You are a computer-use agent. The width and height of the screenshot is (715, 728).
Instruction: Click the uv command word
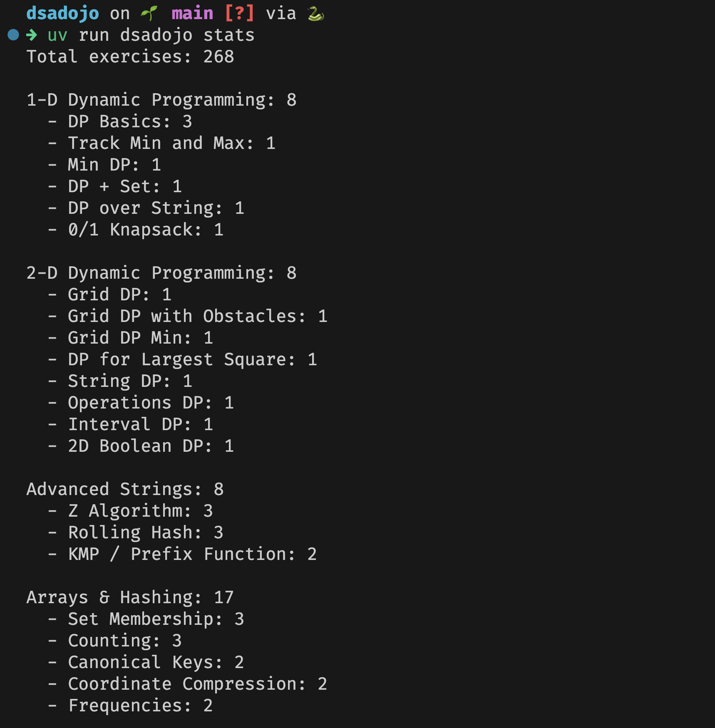(57, 35)
